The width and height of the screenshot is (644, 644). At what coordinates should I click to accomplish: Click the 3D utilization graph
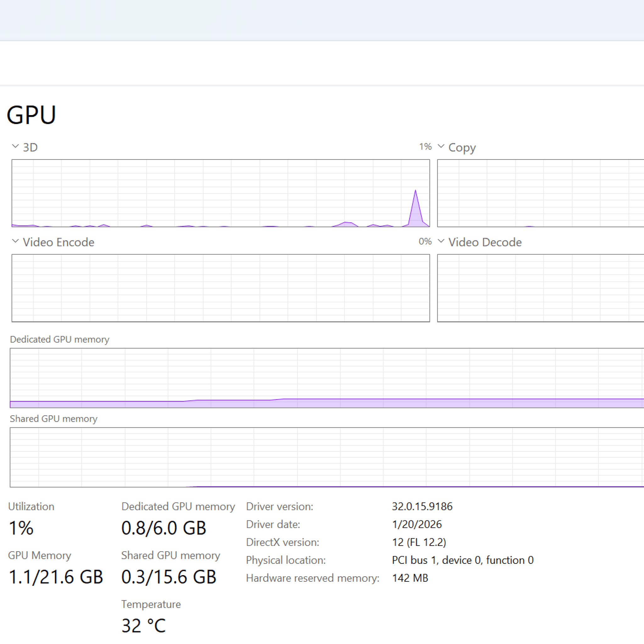coord(221,193)
